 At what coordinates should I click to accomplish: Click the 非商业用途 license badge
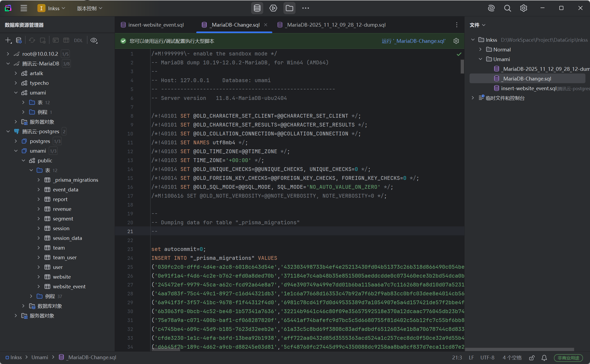point(568,358)
